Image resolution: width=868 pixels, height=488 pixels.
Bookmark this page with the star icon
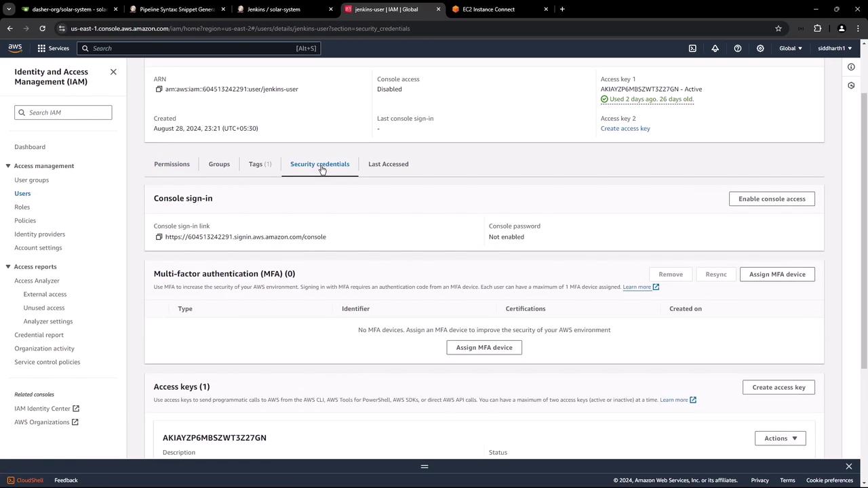[x=778, y=28]
